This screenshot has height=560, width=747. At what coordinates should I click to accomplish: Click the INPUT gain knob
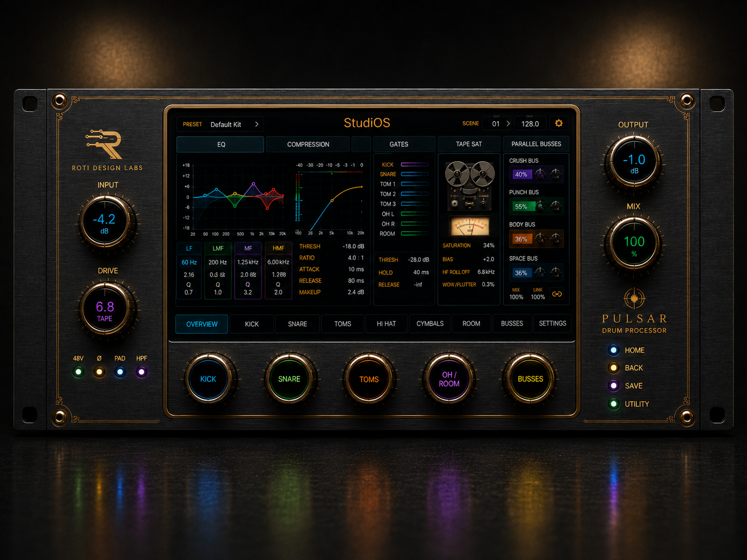[106, 222]
